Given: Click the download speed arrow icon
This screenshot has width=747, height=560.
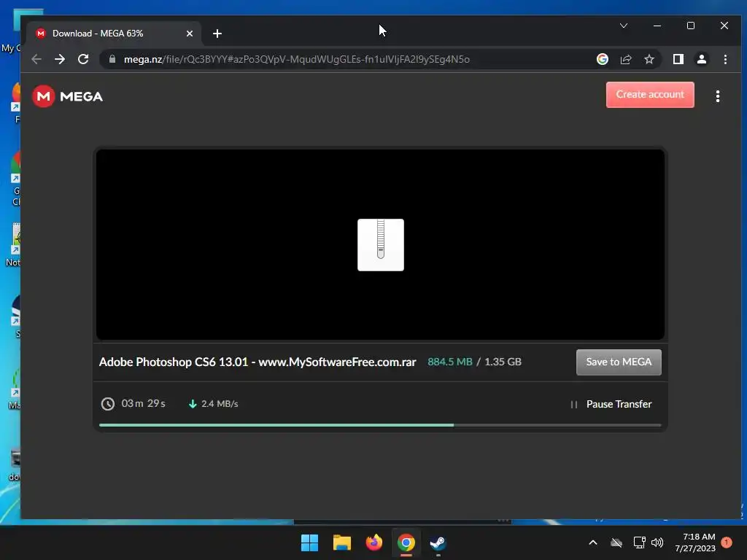Looking at the screenshot, I should click(193, 404).
